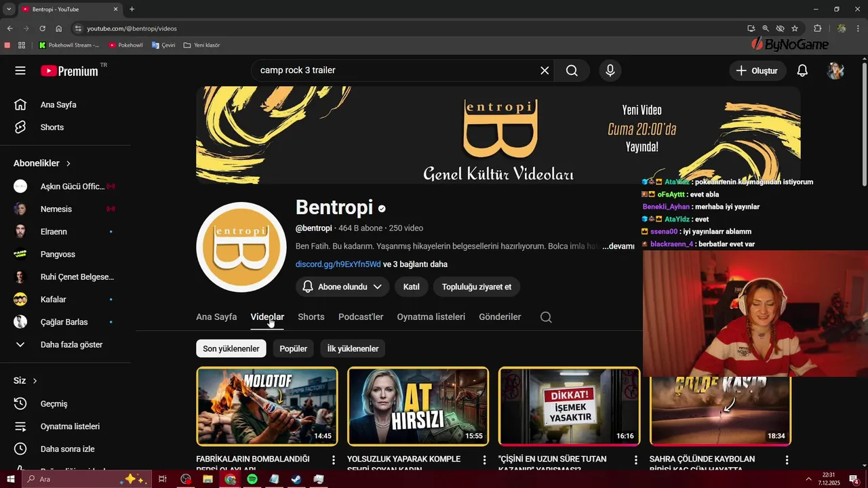Image resolution: width=868 pixels, height=488 pixels.
Task: Expand the Abonelikler section arrow
Action: tap(68, 163)
